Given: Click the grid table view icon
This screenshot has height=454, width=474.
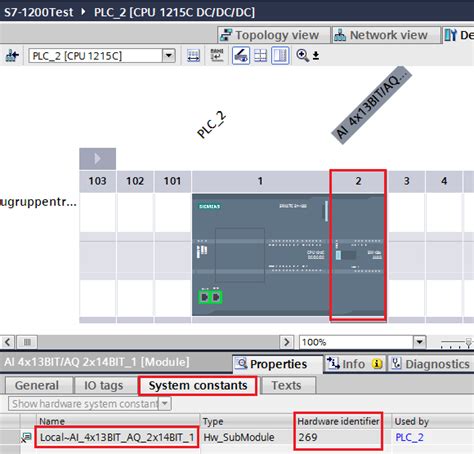Looking at the screenshot, I should tap(260, 55).
